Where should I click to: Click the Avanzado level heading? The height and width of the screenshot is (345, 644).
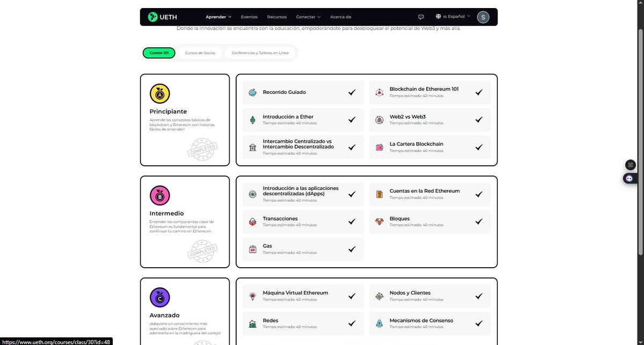point(164,315)
